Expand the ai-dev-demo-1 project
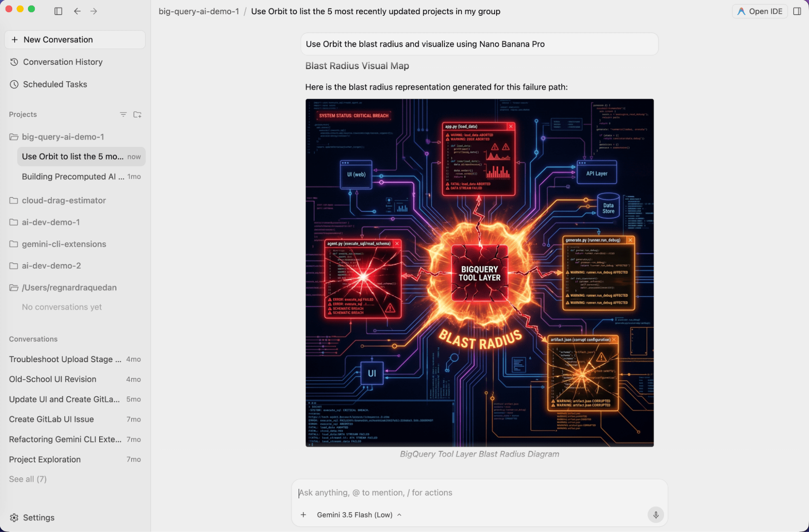The width and height of the screenshot is (809, 532). 45,222
